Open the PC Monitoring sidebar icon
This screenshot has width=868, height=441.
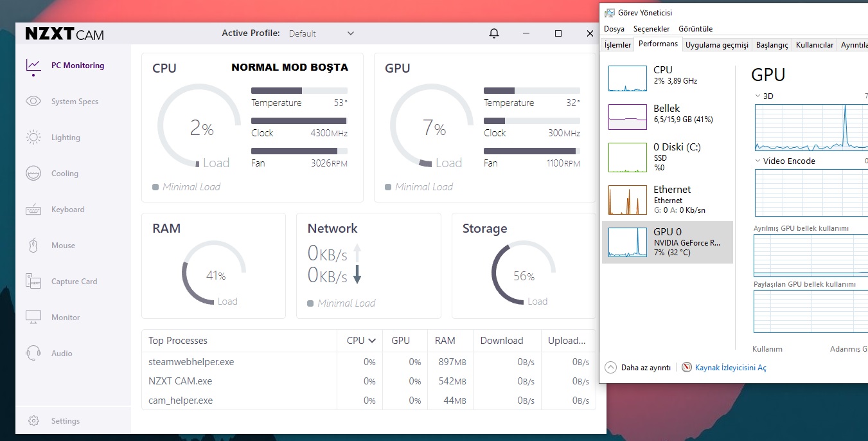(x=33, y=66)
